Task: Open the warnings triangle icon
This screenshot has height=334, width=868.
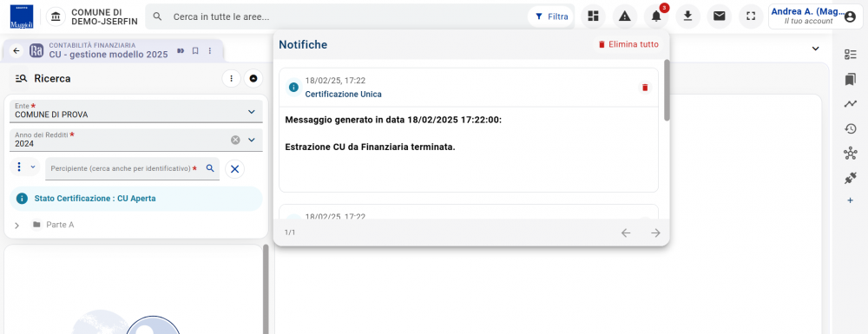Action: [625, 16]
